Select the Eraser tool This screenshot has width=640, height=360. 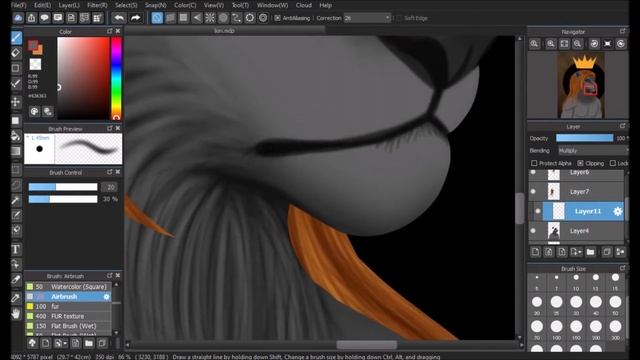(16, 53)
